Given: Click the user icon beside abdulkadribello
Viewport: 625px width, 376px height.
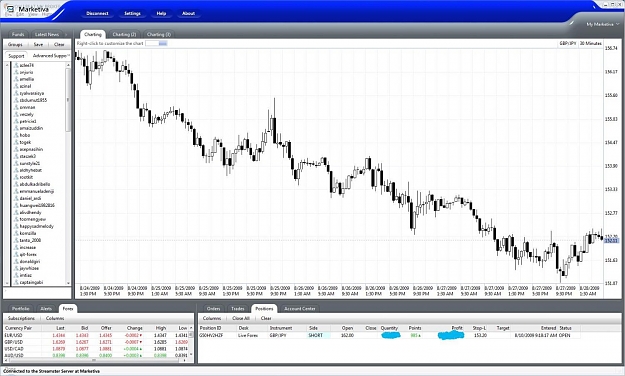Looking at the screenshot, I should click(x=16, y=185).
